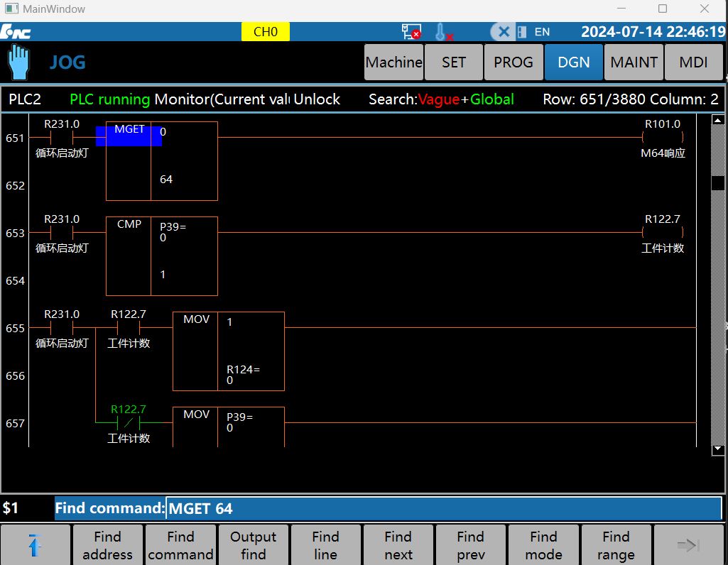728x565 pixels.
Task: Open the MAINT tab
Action: 634,62
